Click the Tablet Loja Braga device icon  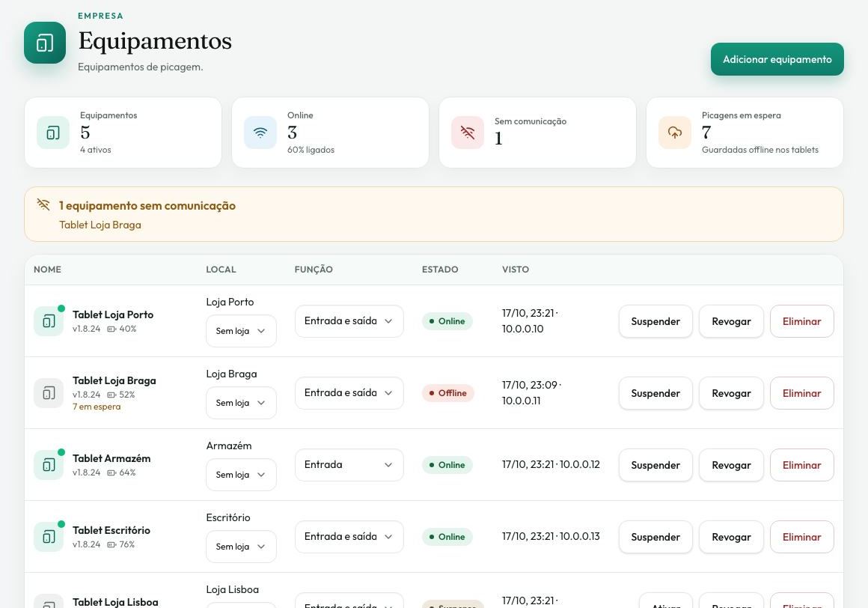tap(49, 393)
